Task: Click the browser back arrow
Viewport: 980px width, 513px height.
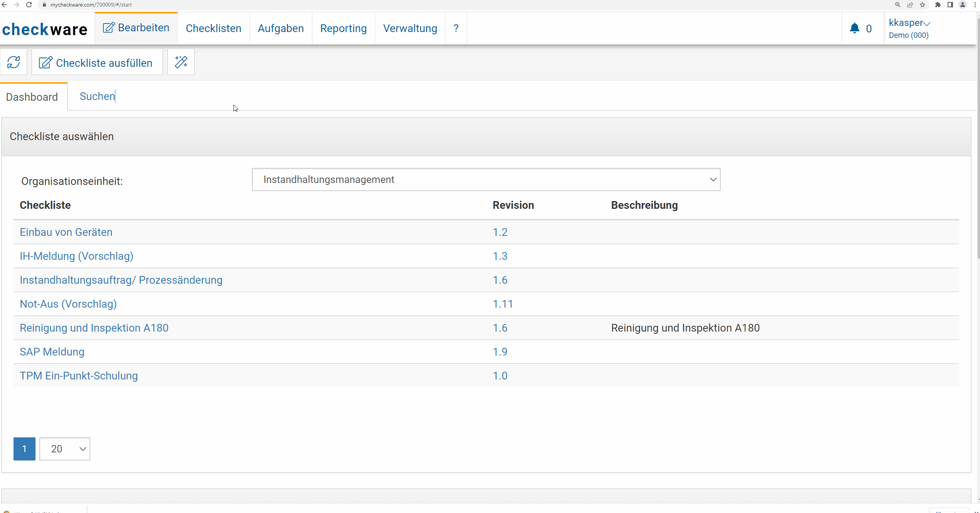Action: pyautogui.click(x=5, y=5)
